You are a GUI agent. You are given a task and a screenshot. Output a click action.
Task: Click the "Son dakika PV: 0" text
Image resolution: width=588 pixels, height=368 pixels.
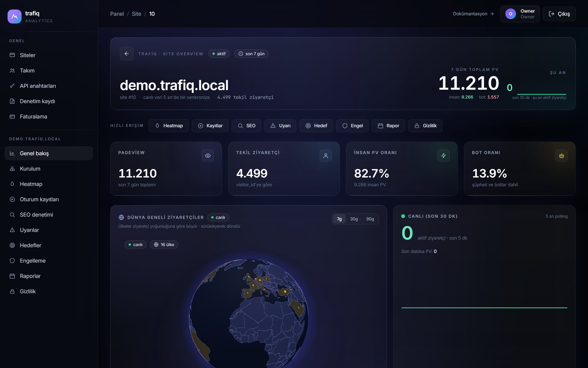[x=419, y=251]
